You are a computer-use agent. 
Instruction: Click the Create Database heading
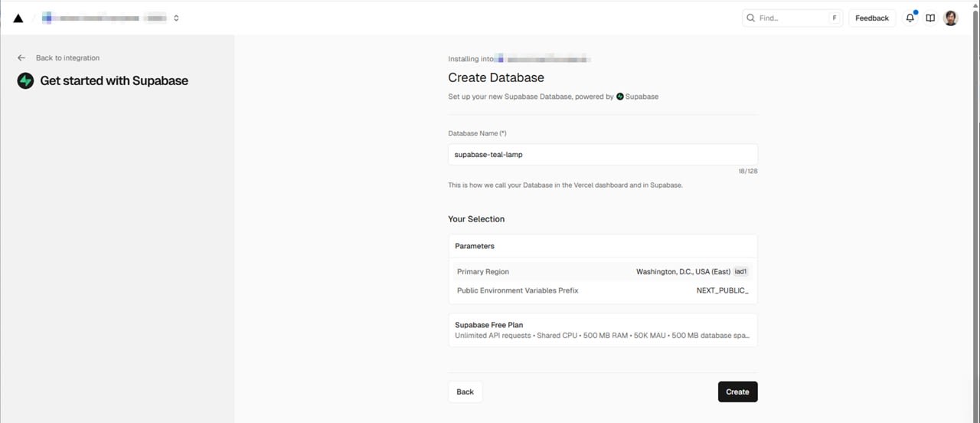pyautogui.click(x=496, y=77)
